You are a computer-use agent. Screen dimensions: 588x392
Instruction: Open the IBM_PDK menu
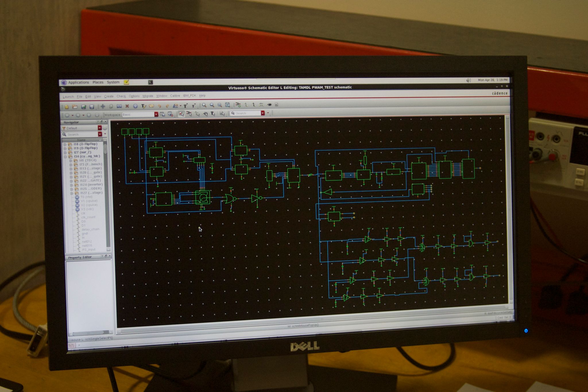click(189, 96)
